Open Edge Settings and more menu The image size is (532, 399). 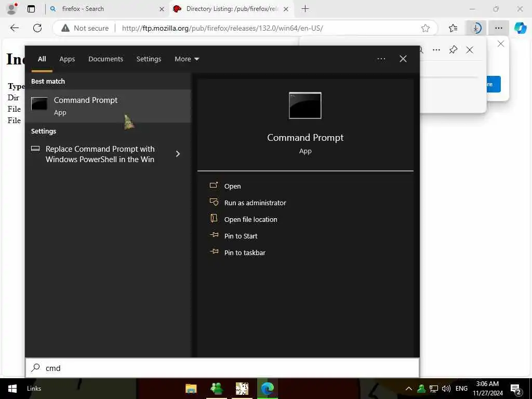tap(498, 28)
